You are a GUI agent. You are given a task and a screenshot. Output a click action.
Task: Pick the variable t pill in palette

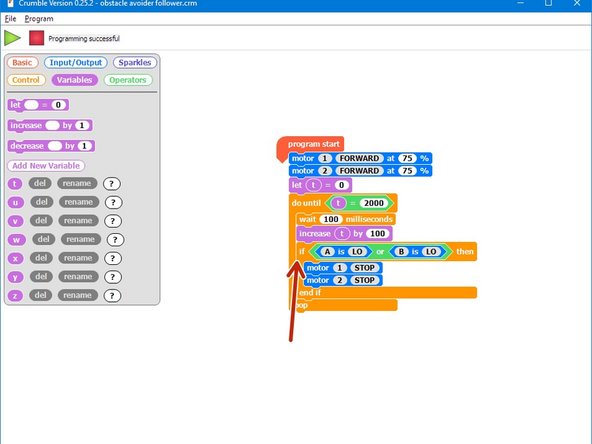tap(15, 183)
